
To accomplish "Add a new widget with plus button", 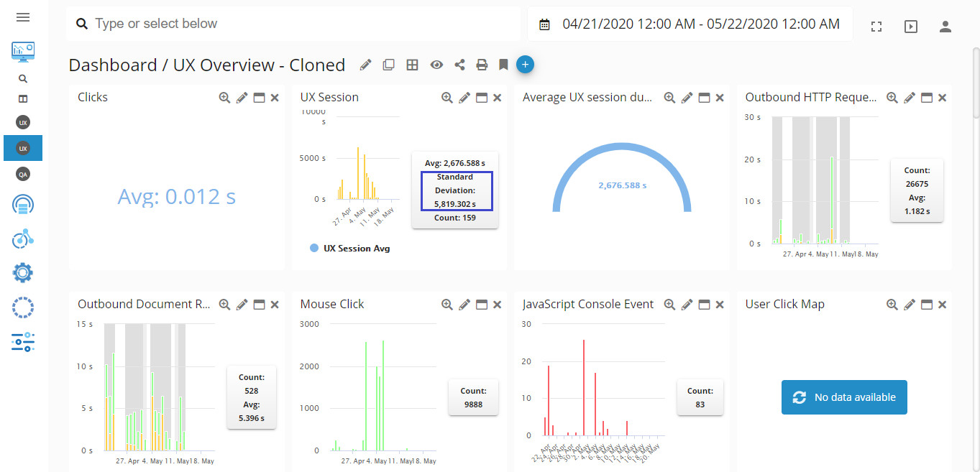I will pos(525,65).
